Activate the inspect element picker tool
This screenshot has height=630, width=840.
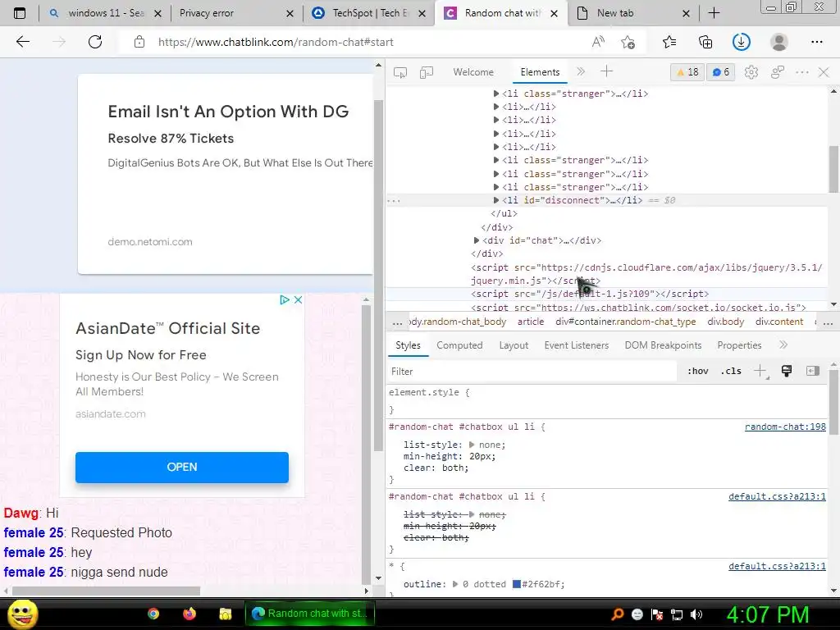pos(399,72)
